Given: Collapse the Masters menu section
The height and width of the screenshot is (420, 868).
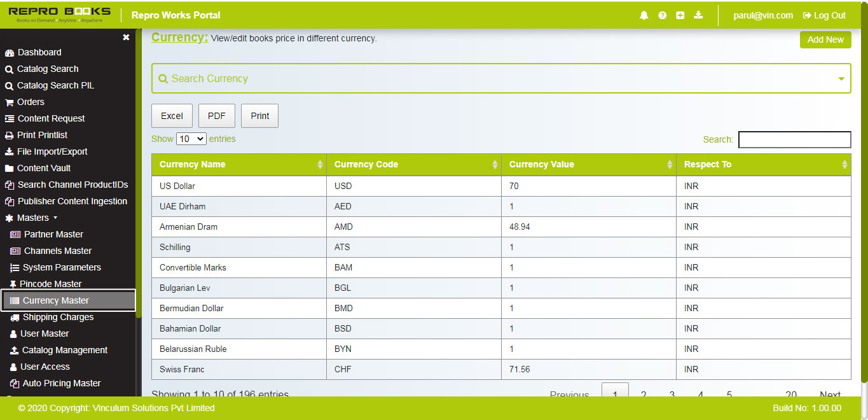Looking at the screenshot, I should [32, 218].
